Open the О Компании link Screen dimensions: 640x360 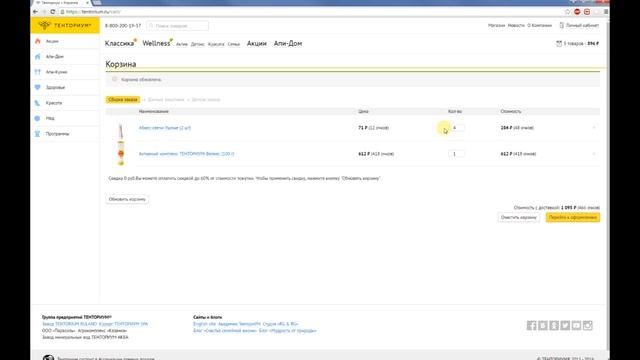tap(539, 25)
